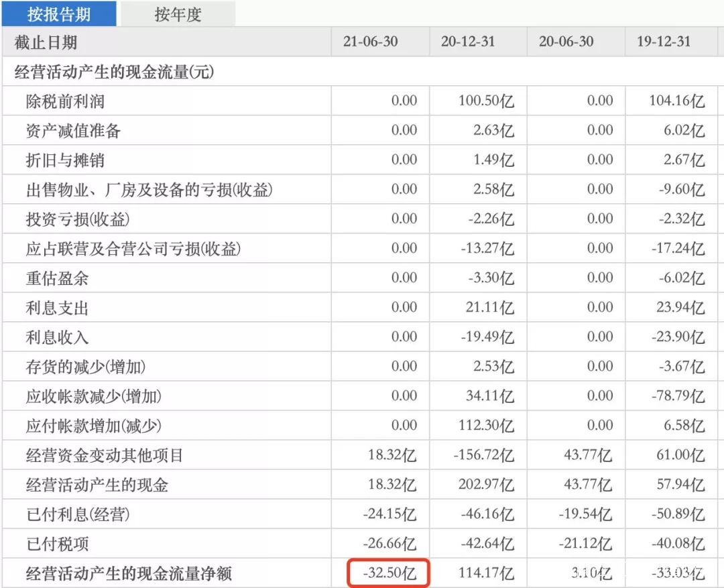Click the -32.50亿 net cash flow value
This screenshot has height=588, width=724.
(x=389, y=573)
